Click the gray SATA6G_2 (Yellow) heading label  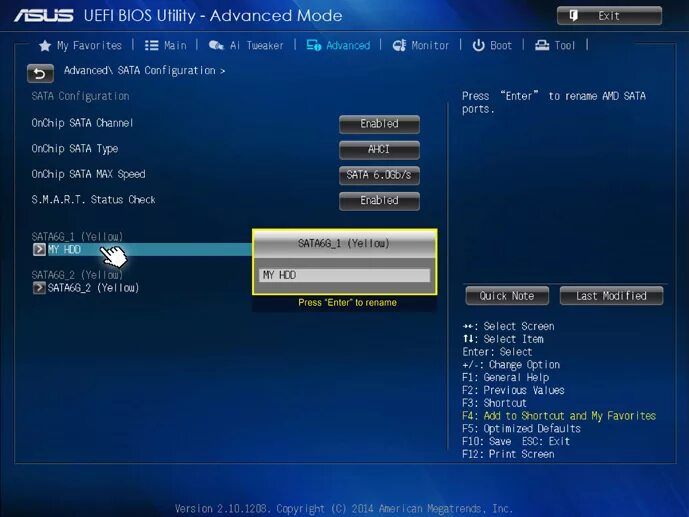tap(77, 275)
